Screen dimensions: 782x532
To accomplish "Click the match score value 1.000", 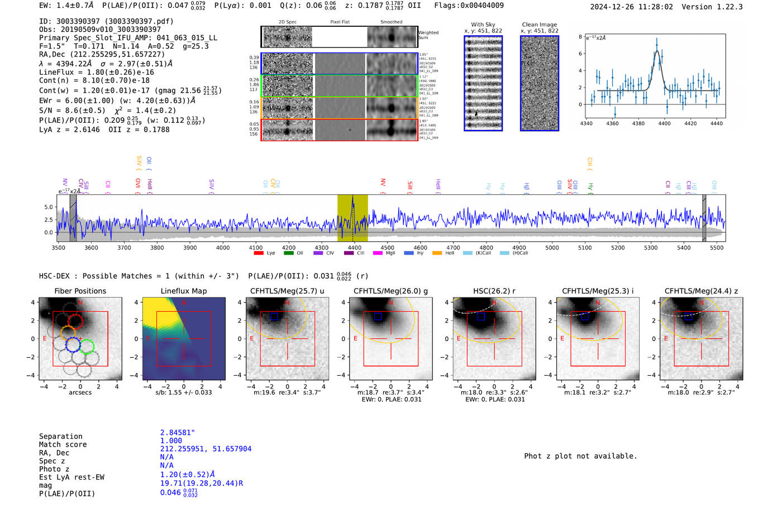I will pyautogui.click(x=171, y=441).
